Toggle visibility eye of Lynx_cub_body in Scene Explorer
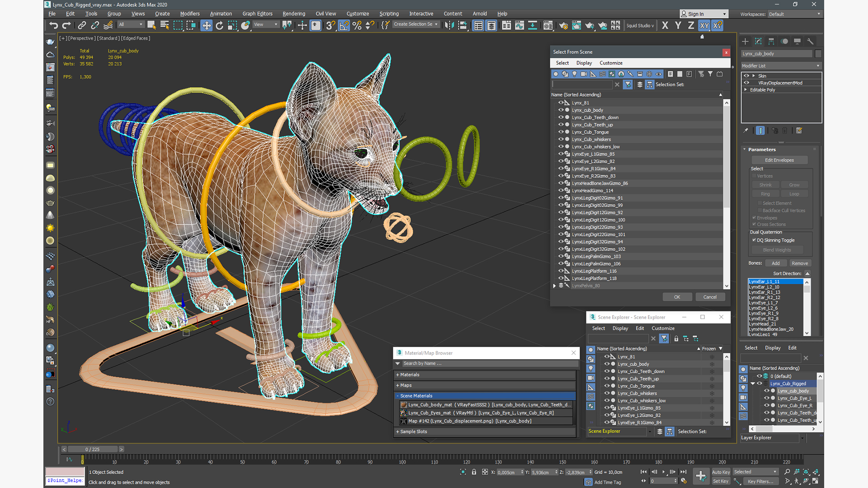The image size is (868, 488). pos(607,364)
